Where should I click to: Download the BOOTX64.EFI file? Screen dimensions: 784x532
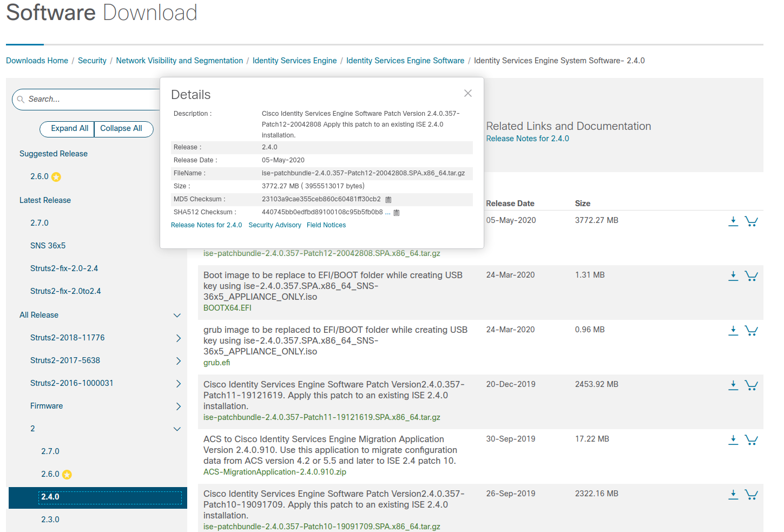(733, 276)
